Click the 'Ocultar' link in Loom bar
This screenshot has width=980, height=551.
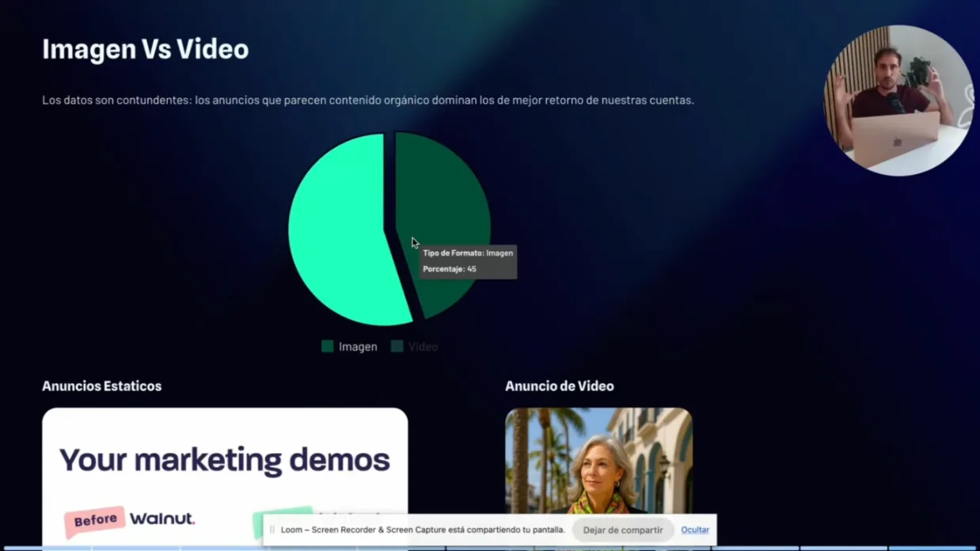pyautogui.click(x=695, y=530)
